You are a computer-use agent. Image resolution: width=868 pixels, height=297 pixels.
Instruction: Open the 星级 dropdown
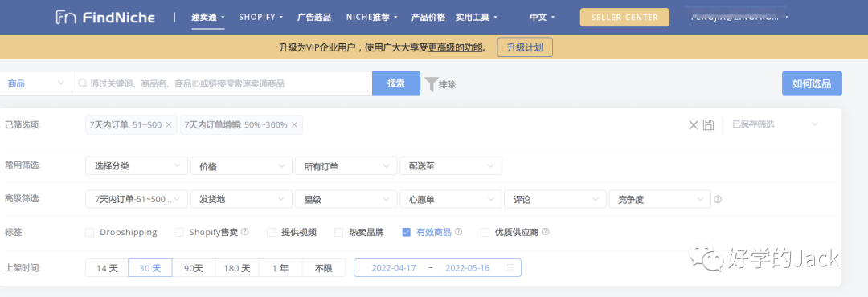tap(346, 199)
